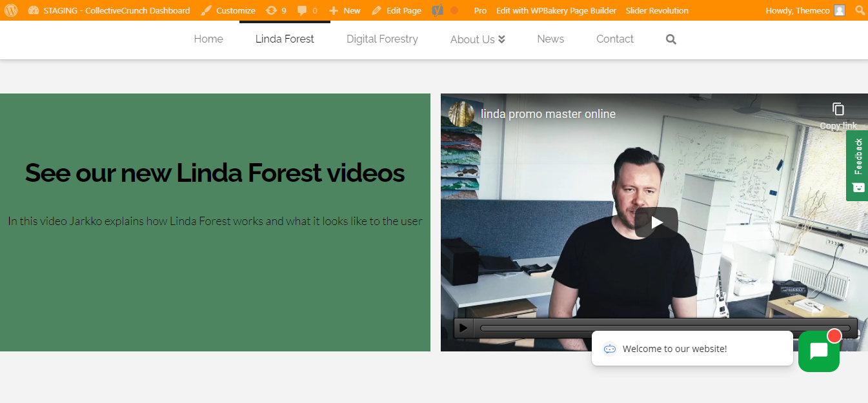Screen dimensions: 868x403
Task: Click Edit with WPBakery Page Builder
Action: pyautogui.click(x=556, y=10)
